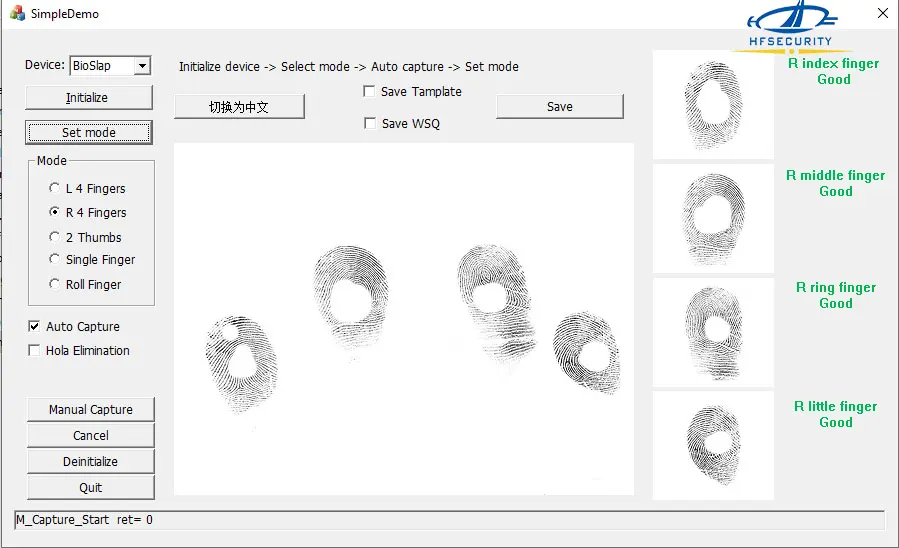Click the SimpleDemo app icon in title bar

tap(17, 14)
